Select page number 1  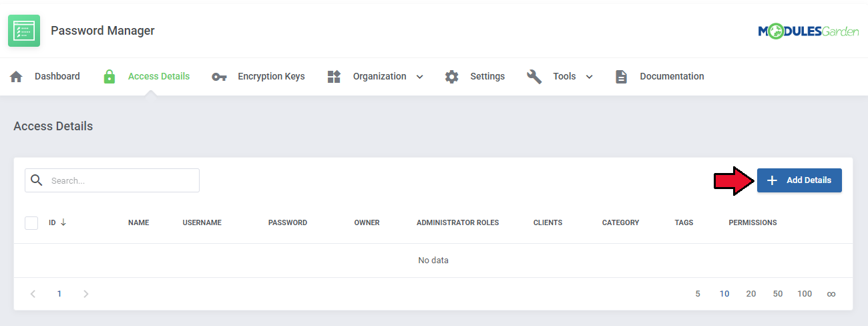pos(59,294)
